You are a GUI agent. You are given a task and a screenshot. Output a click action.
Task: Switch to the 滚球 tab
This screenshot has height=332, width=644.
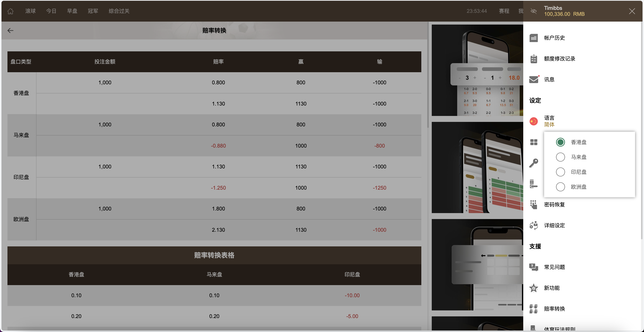30,11
